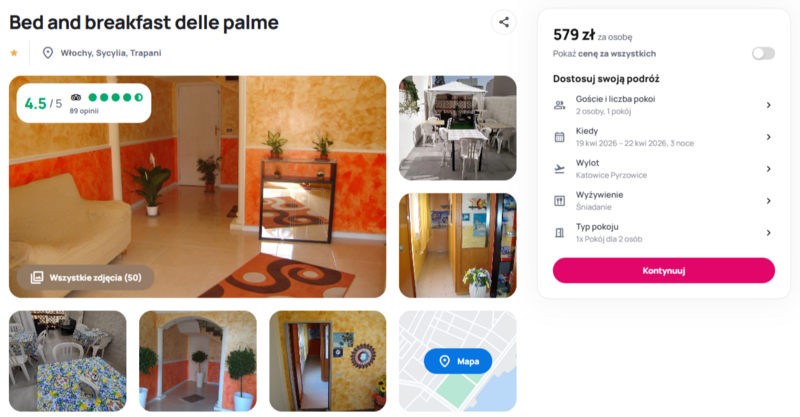Expand the Goście i liczba pokoi row

coord(663,105)
